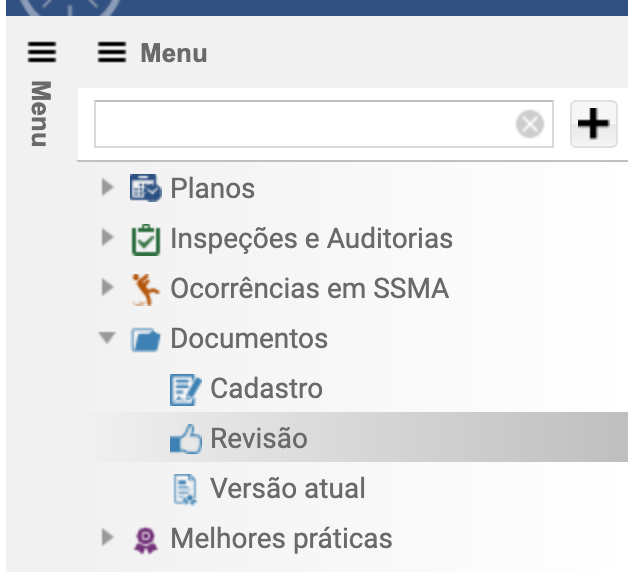This screenshot has height=578, width=632.
Task: Expand the Melhores práticas arrow
Action: pos(107,537)
